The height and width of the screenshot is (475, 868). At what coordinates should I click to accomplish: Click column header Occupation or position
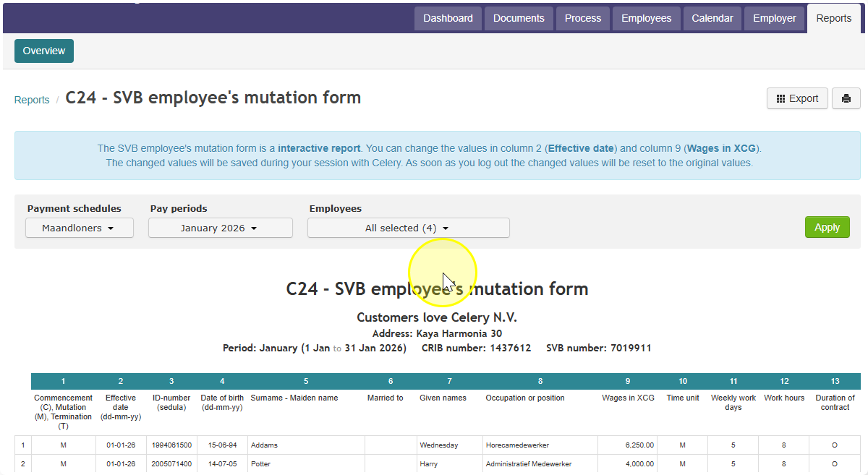click(525, 398)
